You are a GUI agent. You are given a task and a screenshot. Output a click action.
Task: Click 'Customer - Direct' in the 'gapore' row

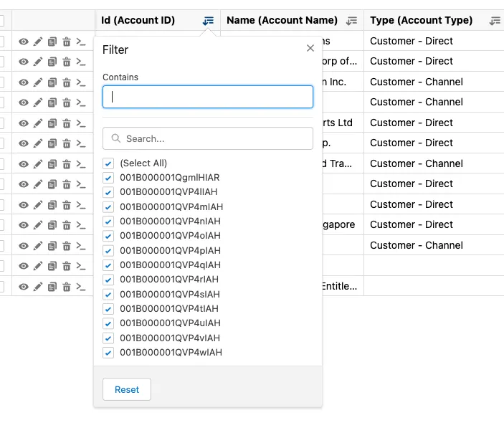click(x=411, y=224)
